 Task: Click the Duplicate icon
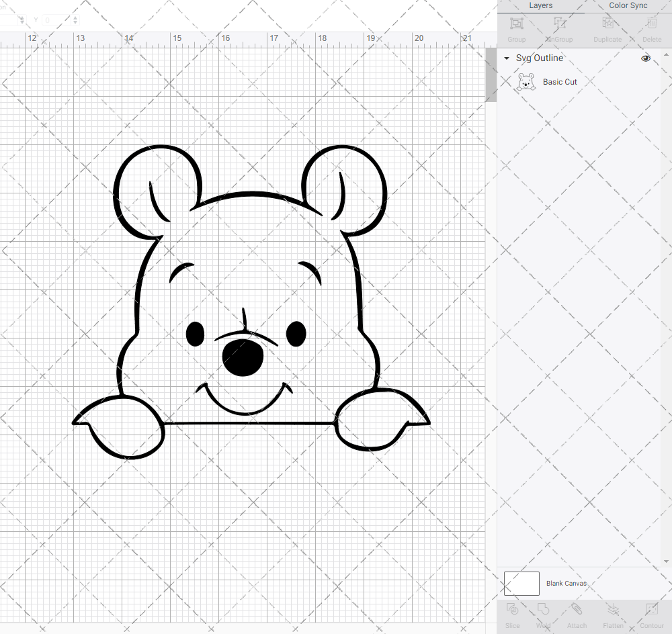[607, 28]
